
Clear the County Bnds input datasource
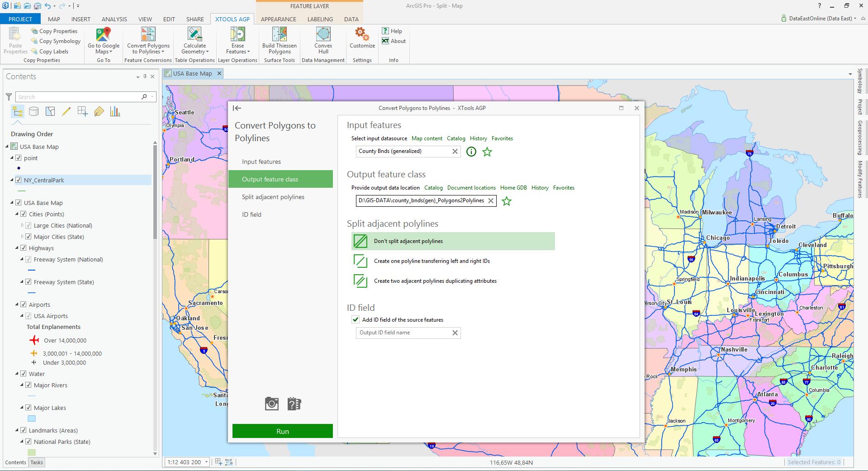455,152
